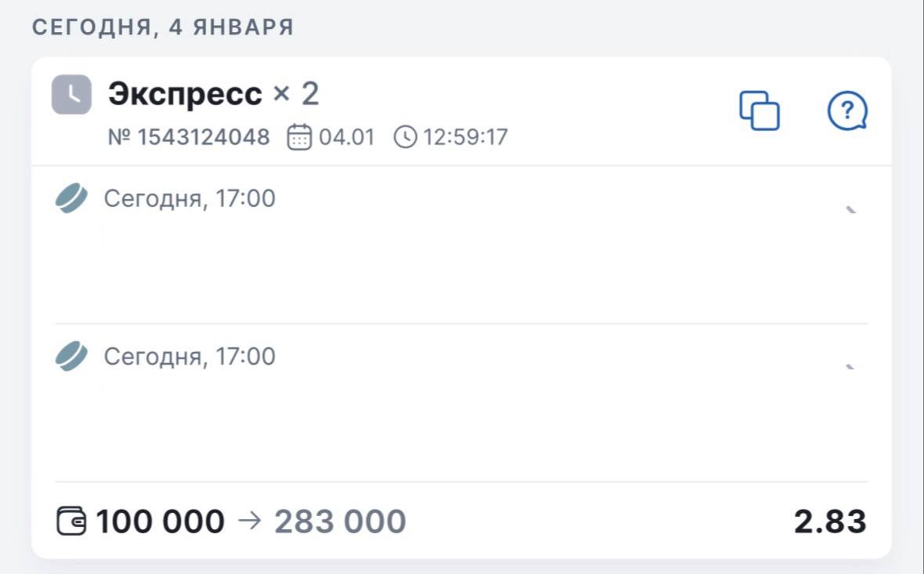Click the 04.01 bet date
Image resolution: width=924 pixels, height=574 pixels.
coord(346,138)
